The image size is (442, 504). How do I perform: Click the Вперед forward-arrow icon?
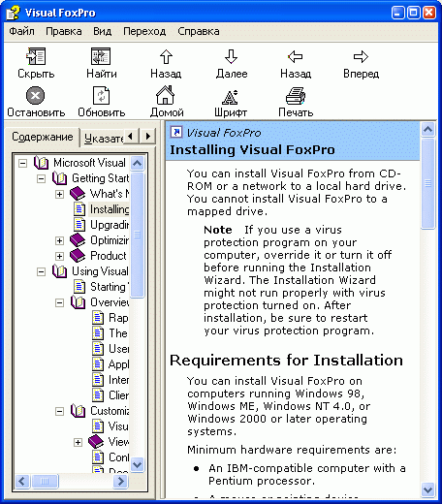[361, 56]
